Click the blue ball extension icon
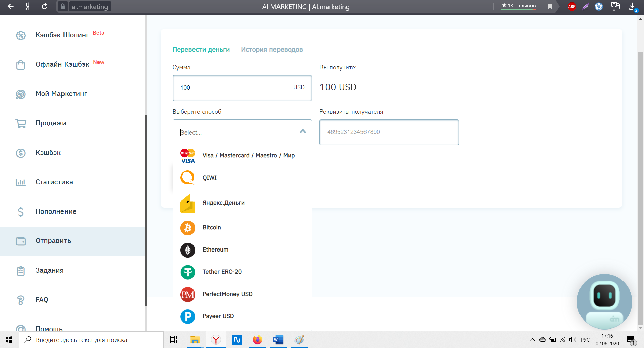The image size is (644, 348). coord(599,6)
